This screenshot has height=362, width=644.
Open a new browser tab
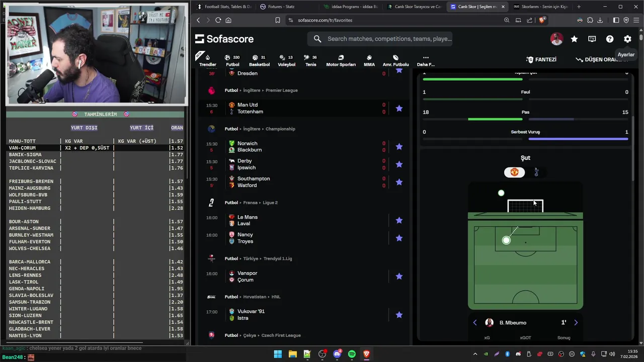point(579,7)
